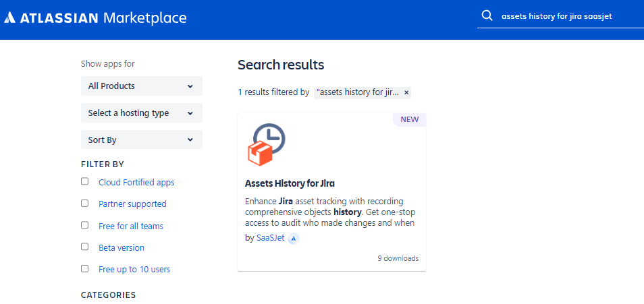Toggle Free for all teams checkbox
Viewport: 644px width, 304px height.
(x=85, y=225)
